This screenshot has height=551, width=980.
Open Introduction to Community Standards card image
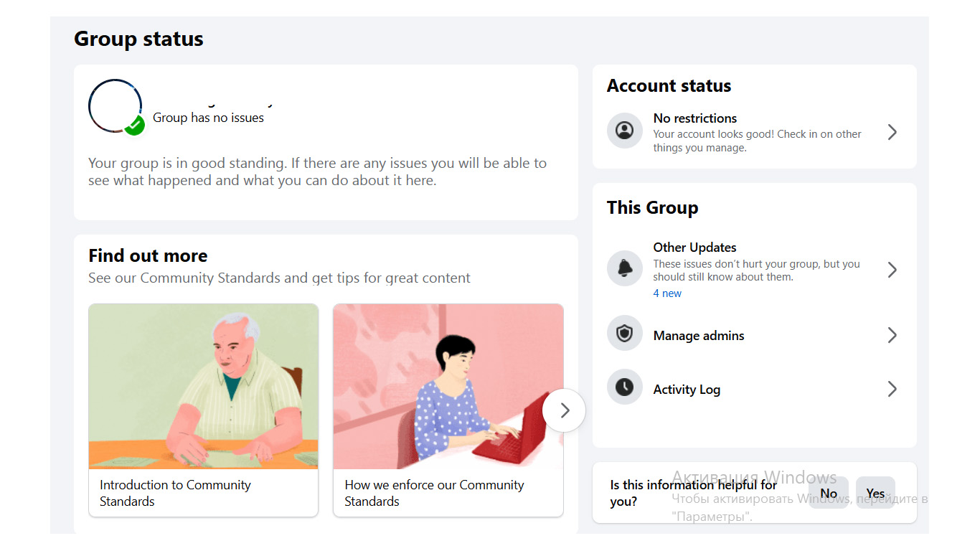coord(203,386)
